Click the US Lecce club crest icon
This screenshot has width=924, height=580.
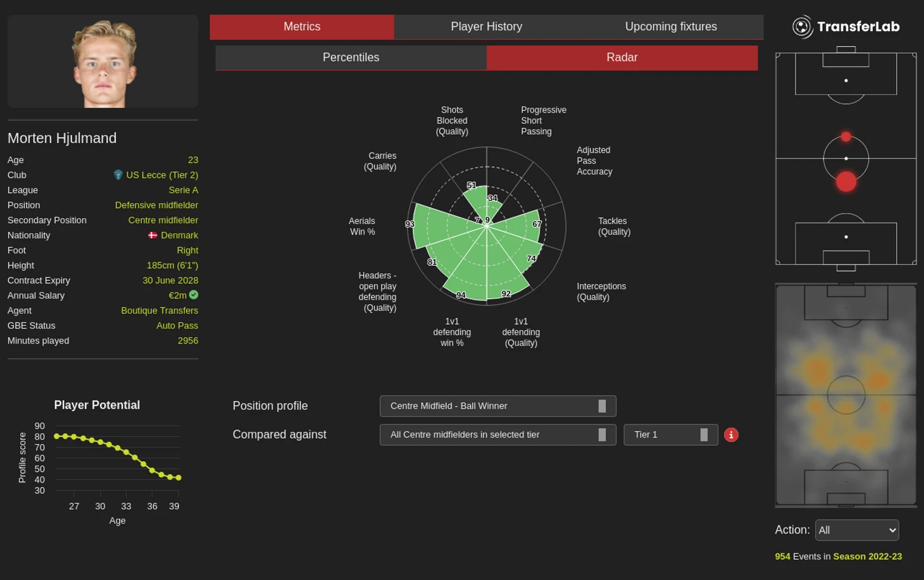point(118,175)
